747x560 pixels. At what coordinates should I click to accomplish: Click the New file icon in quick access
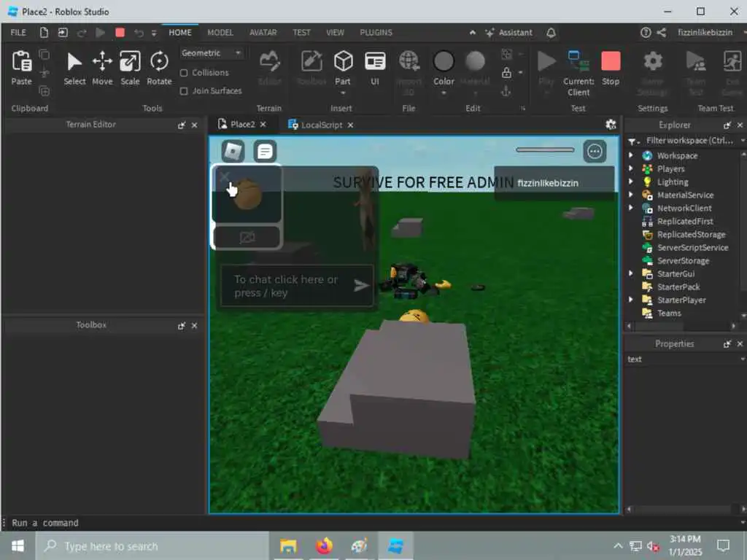point(44,32)
